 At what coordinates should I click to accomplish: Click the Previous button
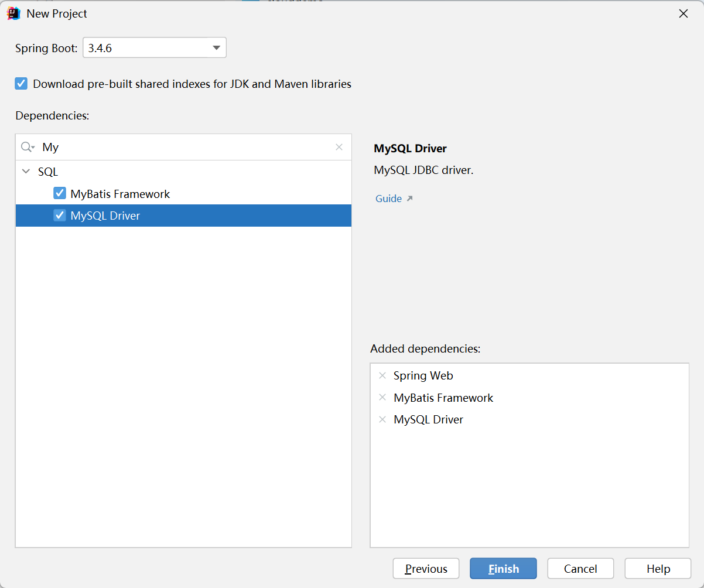[426, 569]
